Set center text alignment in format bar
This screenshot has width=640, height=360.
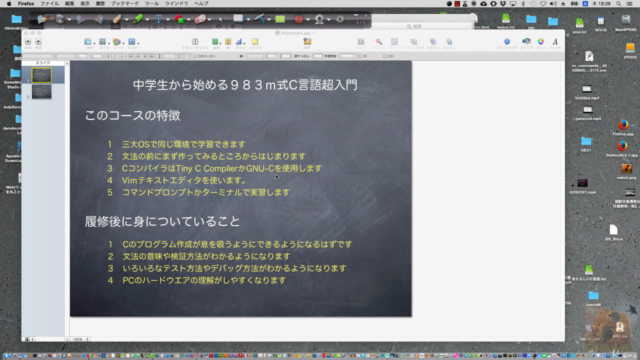click(x=138, y=56)
